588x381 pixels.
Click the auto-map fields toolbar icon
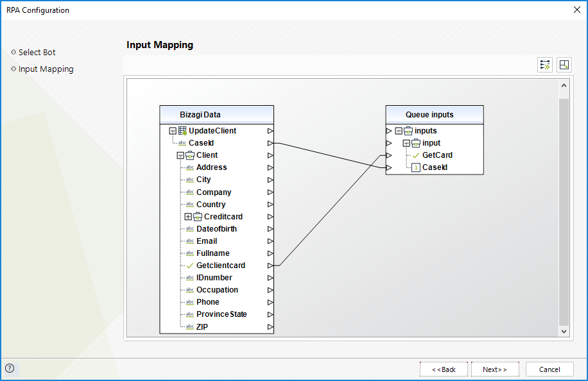(545, 65)
